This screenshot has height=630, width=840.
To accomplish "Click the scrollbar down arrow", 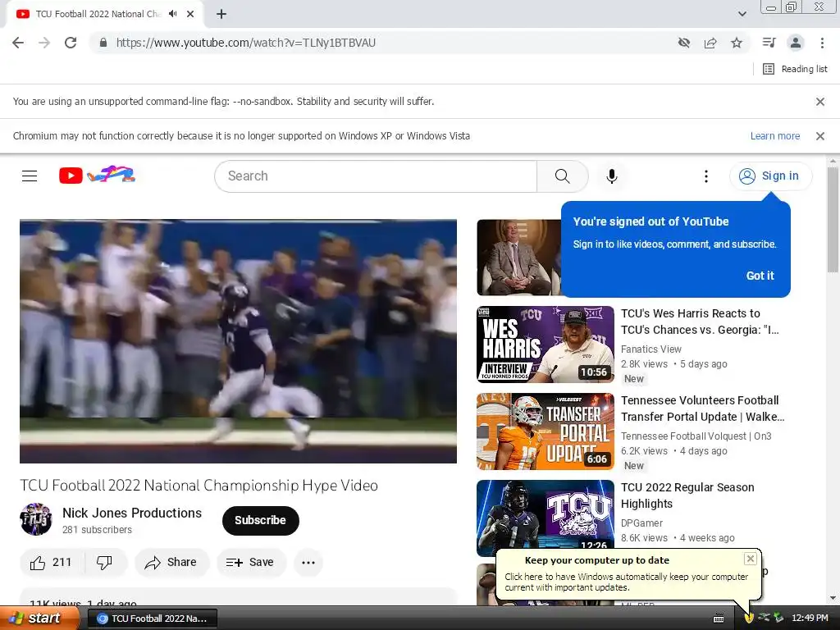I will (x=833, y=598).
